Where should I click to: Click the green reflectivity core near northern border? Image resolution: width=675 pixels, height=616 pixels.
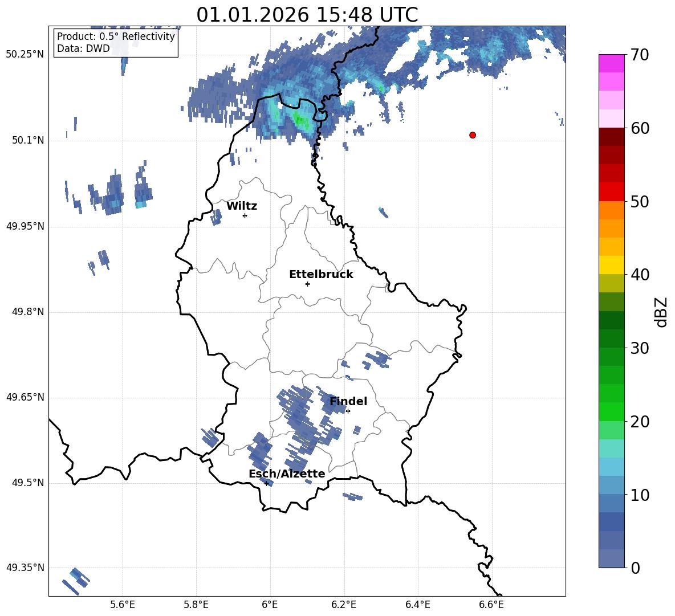pos(302,120)
